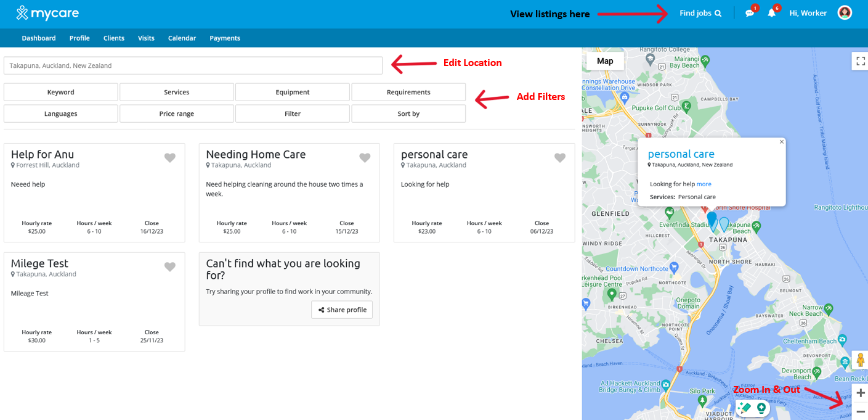The width and height of the screenshot is (868, 420).
Task: Favorite the Milege Test listing
Action: pos(170,267)
